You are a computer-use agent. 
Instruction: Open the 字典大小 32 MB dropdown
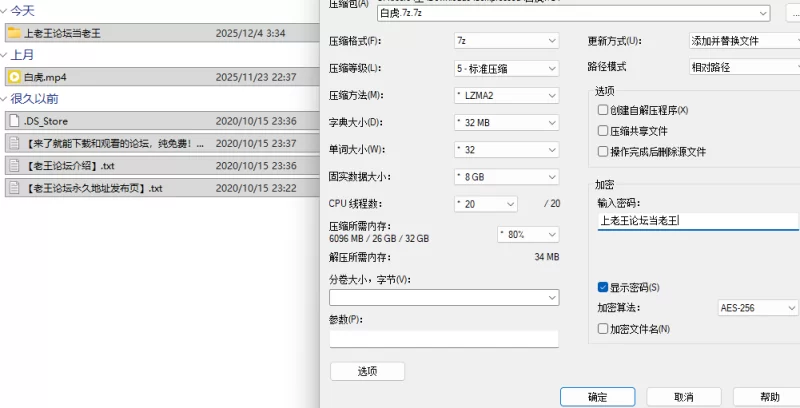[x=507, y=122]
